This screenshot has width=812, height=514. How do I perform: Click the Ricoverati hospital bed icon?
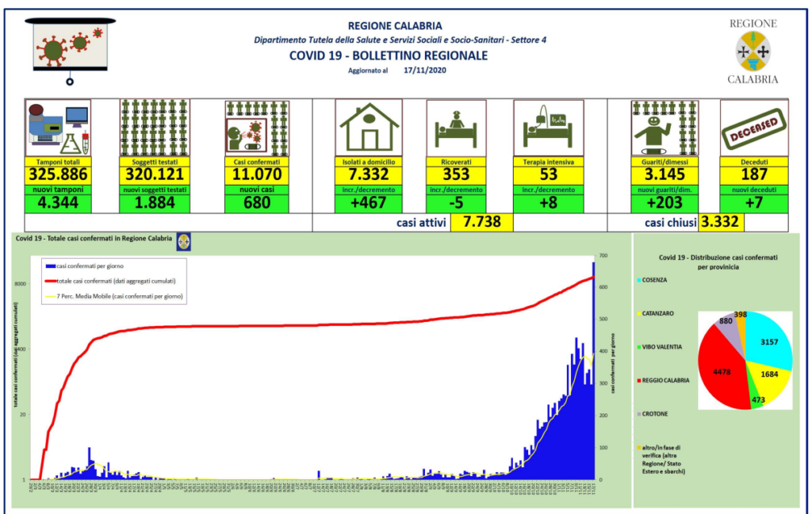456,127
